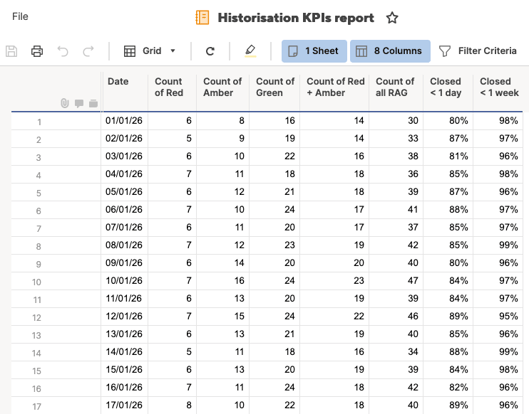The image size is (529, 414).
Task: Select the Count of Red + Amber header
Action: pos(334,92)
